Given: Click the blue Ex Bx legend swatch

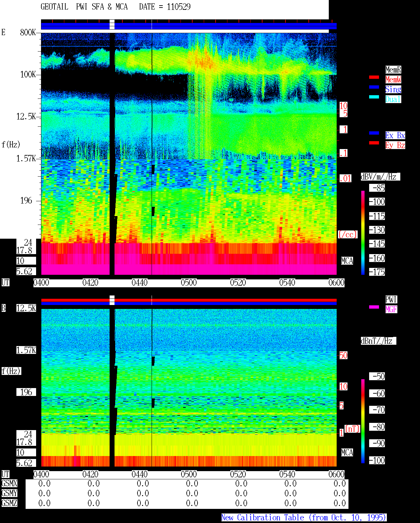Looking at the screenshot, I should [x=374, y=133].
